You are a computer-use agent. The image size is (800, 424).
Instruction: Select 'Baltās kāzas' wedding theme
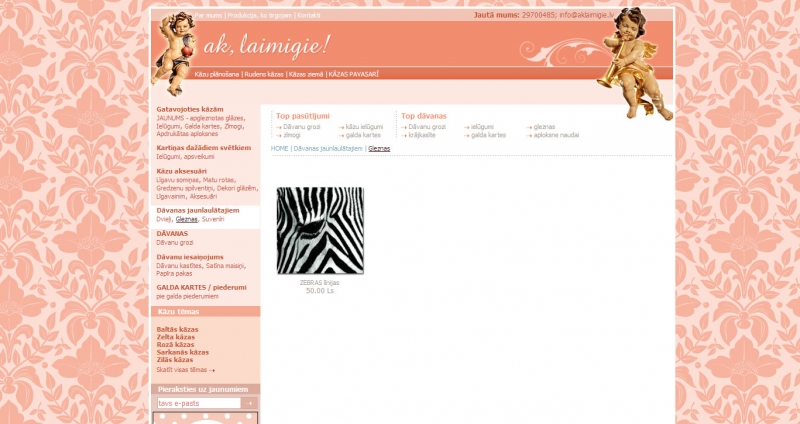(x=177, y=329)
